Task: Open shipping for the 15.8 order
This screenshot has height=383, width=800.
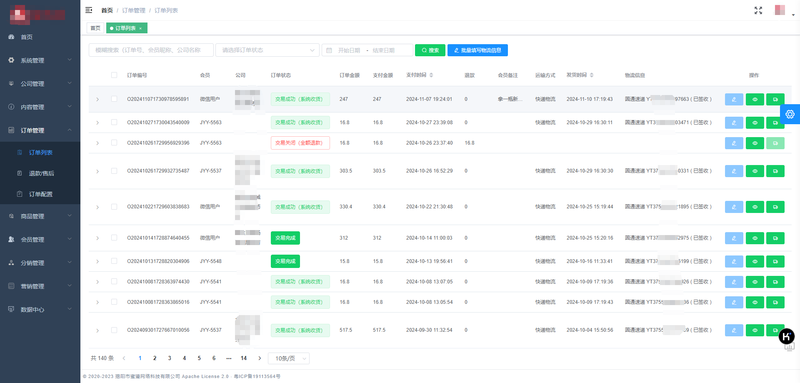Action: pyautogui.click(x=775, y=262)
